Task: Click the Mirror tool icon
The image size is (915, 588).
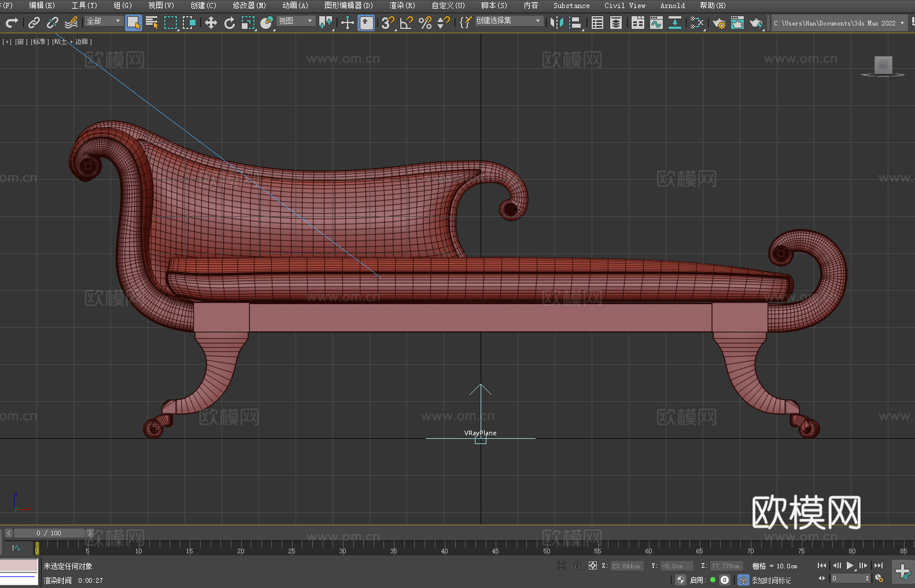Action: pos(557,23)
